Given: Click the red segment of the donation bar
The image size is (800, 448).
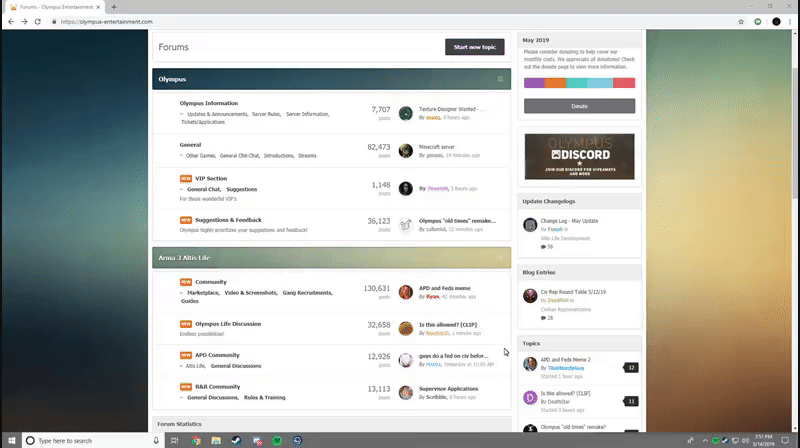Looking at the screenshot, I should click(624, 83).
